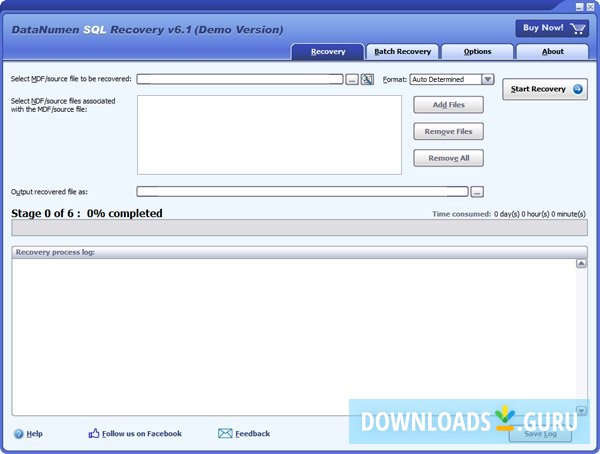Focus the output recovered file input field
Viewport: 600px width, 454px height.
pos(302,192)
